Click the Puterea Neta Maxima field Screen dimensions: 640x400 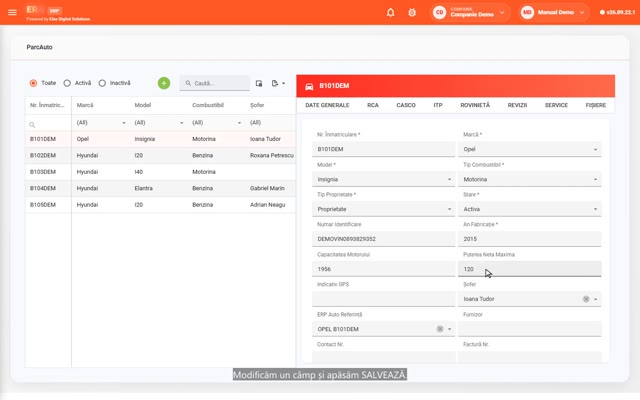point(529,269)
